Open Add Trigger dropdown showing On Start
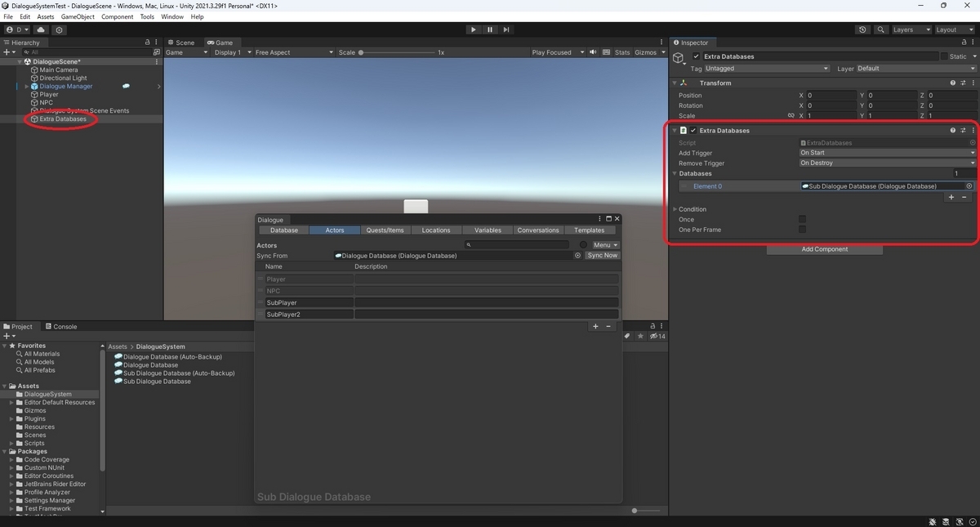The width and height of the screenshot is (980, 527). pos(887,153)
